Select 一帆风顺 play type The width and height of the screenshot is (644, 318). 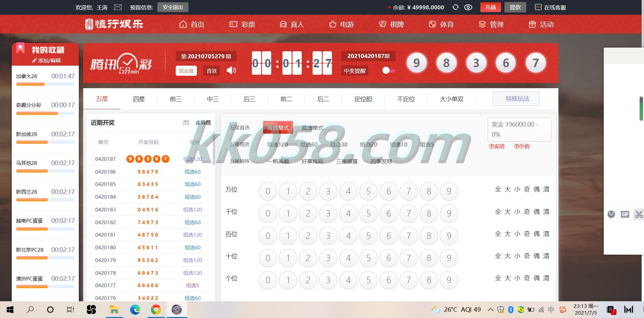click(278, 161)
